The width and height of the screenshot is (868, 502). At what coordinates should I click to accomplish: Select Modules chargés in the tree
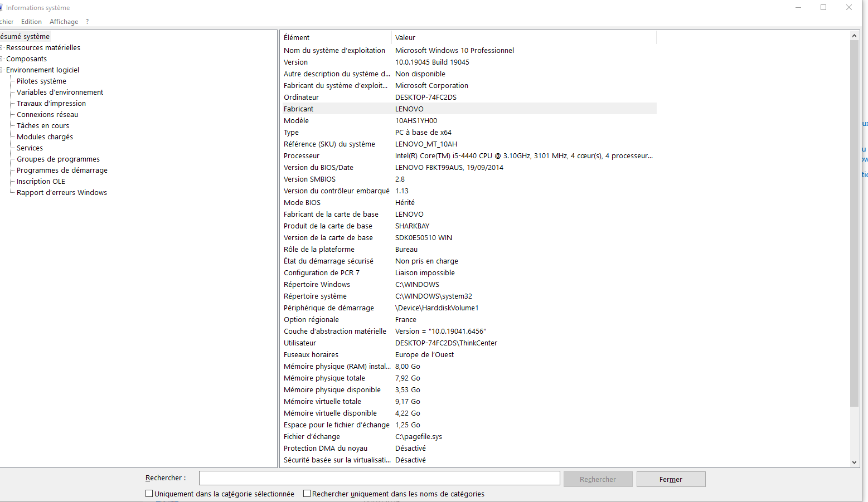pos(45,137)
